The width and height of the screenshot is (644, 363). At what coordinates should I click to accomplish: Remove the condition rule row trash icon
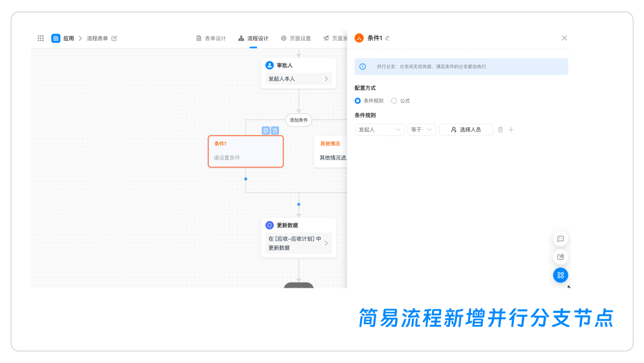[x=500, y=130]
